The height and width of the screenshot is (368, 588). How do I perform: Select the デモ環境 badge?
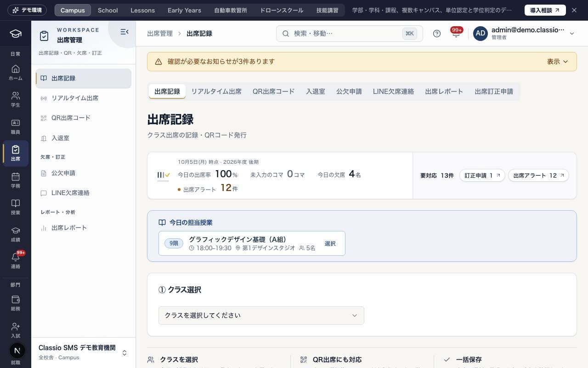(27, 10)
